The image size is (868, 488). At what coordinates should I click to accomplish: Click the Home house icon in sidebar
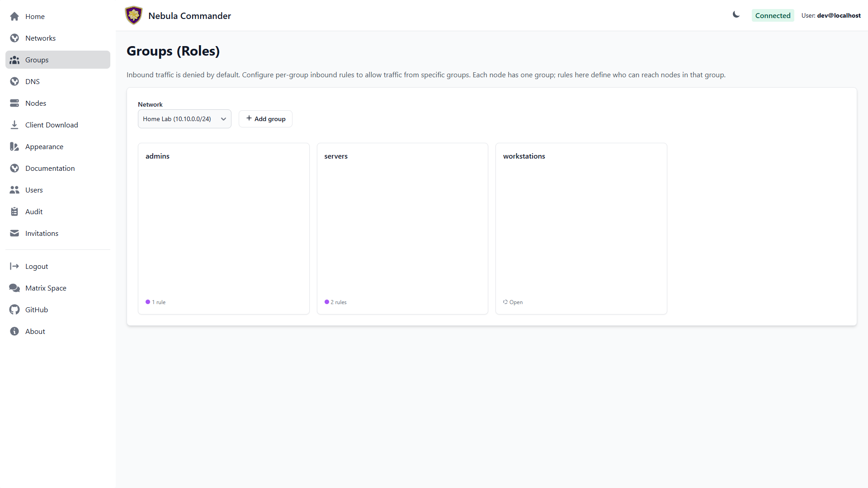pos(14,16)
